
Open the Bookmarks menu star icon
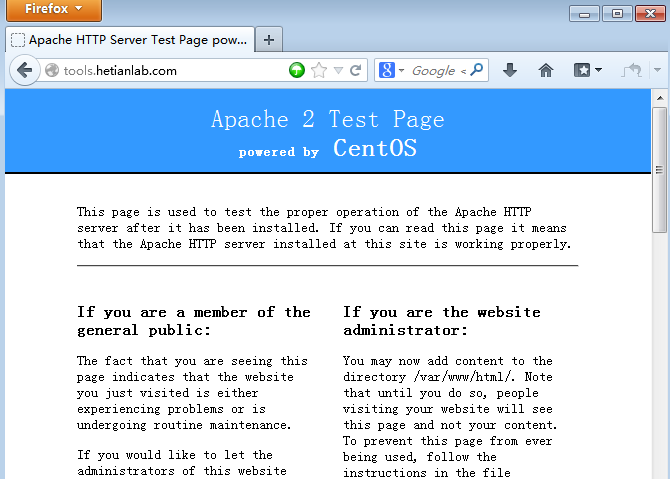pos(582,70)
